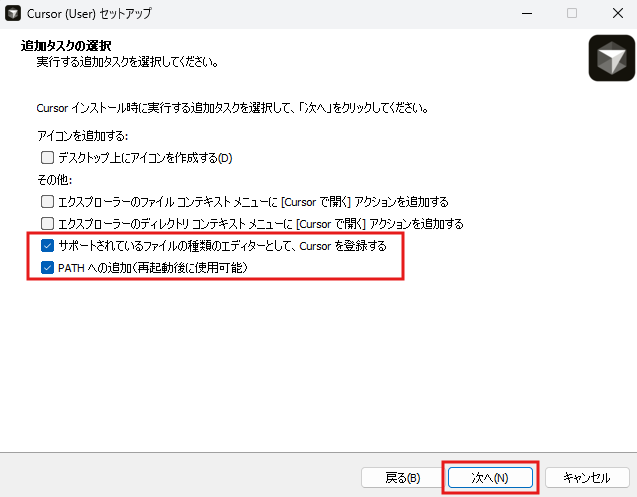The image size is (637, 497).
Task: Abort setup via the キャンセル button
Action: point(587,477)
